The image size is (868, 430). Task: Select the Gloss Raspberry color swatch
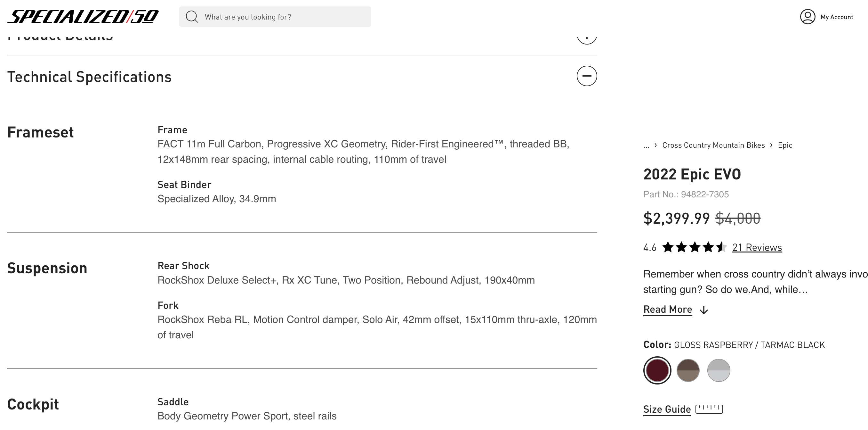coord(657,370)
